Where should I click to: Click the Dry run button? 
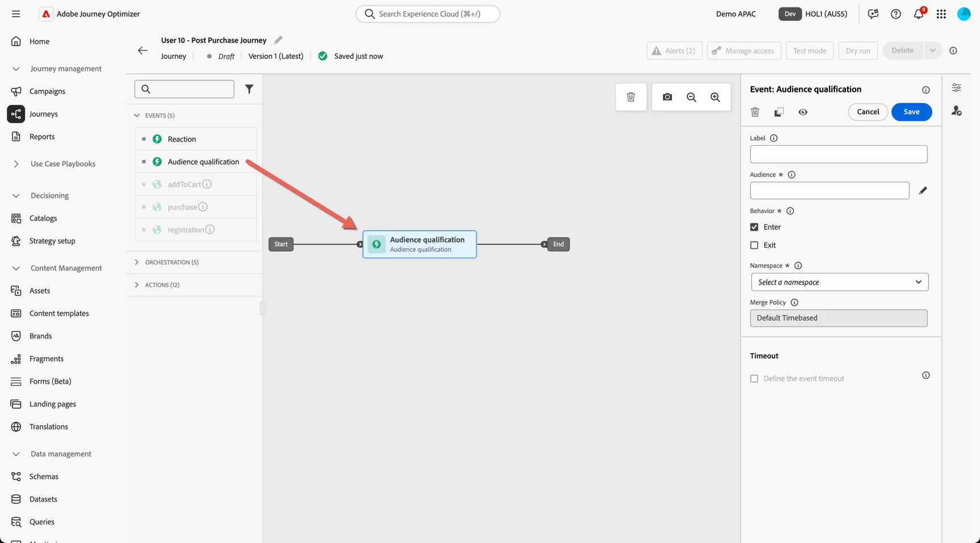pos(857,50)
